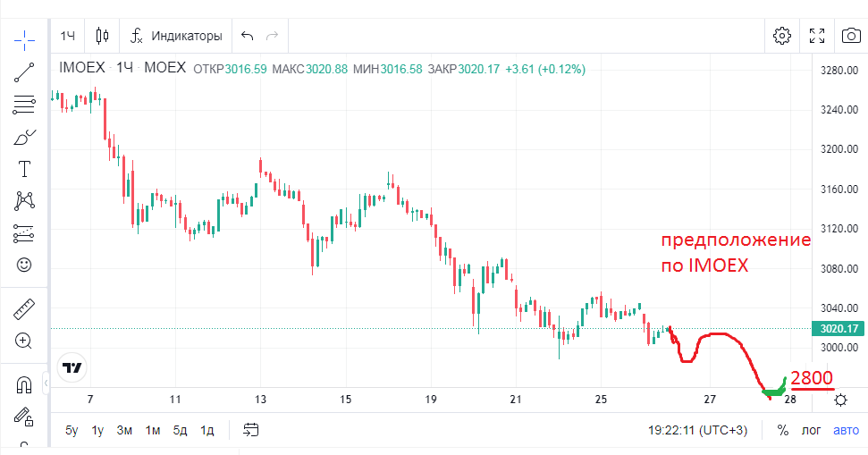Viewport: 868px width, 455px height.
Task: Open the 1Ч timeframe interval selector
Action: click(68, 36)
